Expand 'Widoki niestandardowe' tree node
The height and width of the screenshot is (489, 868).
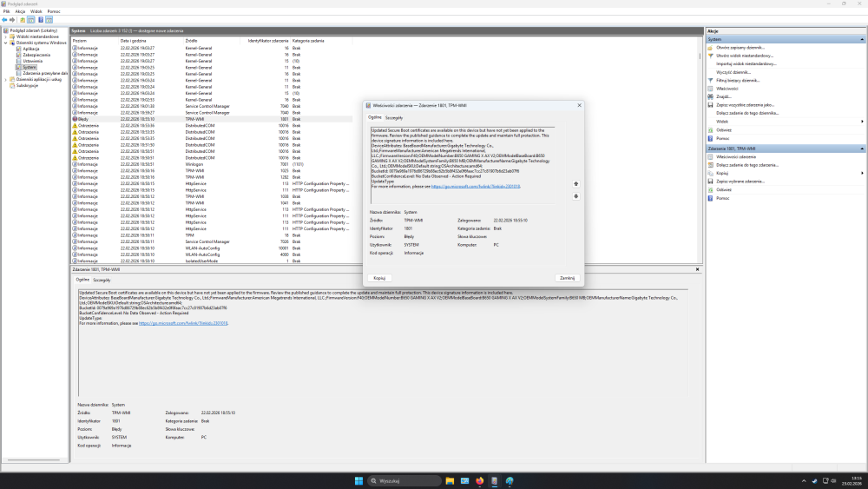[x=6, y=36]
